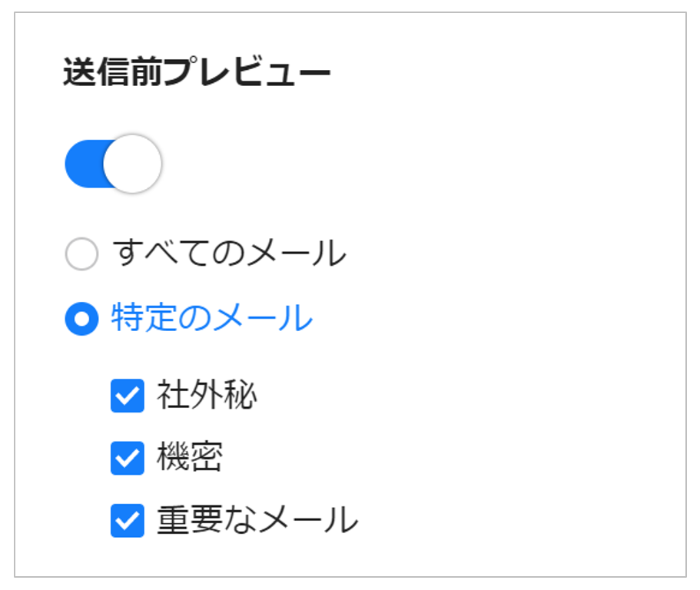The width and height of the screenshot is (700, 590).
Task: Choose the empty radio circle for all mail
Action: [x=81, y=254]
